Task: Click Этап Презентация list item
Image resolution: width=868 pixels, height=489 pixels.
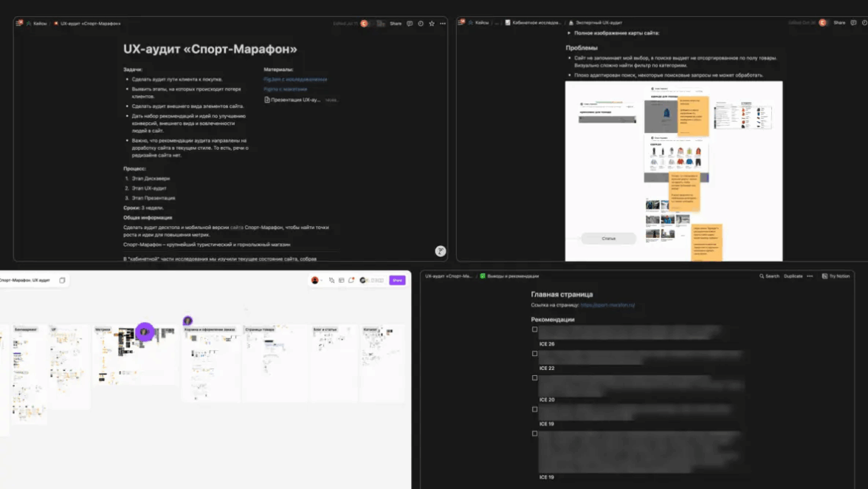Action: point(154,198)
